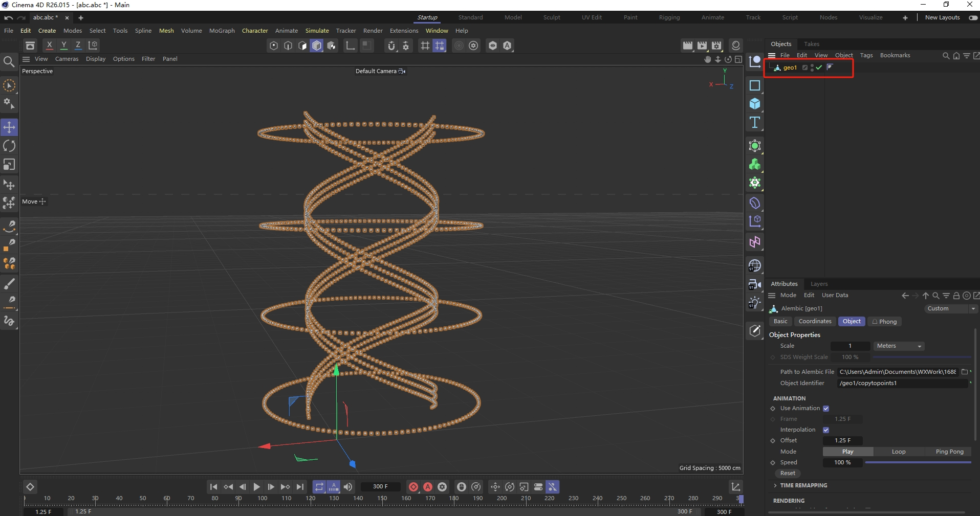Open the Objects panel Tags menu
Viewport: 980px width, 516px height.
pyautogui.click(x=866, y=55)
